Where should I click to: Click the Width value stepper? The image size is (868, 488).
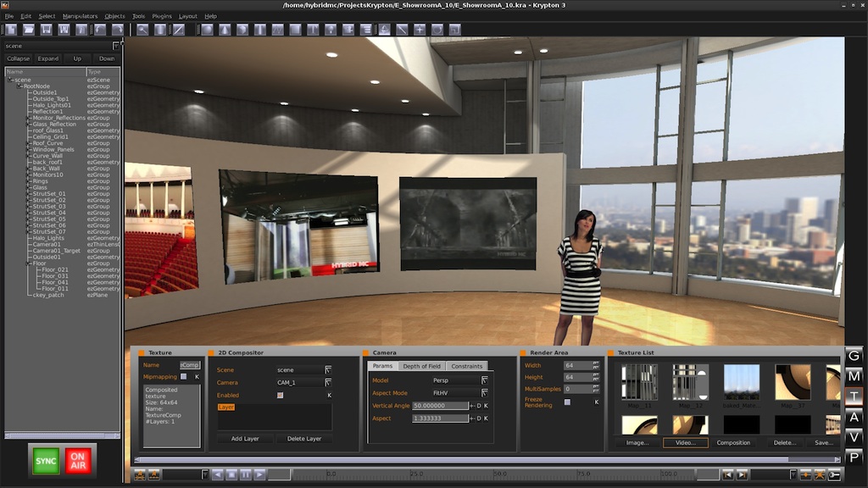[596, 365]
